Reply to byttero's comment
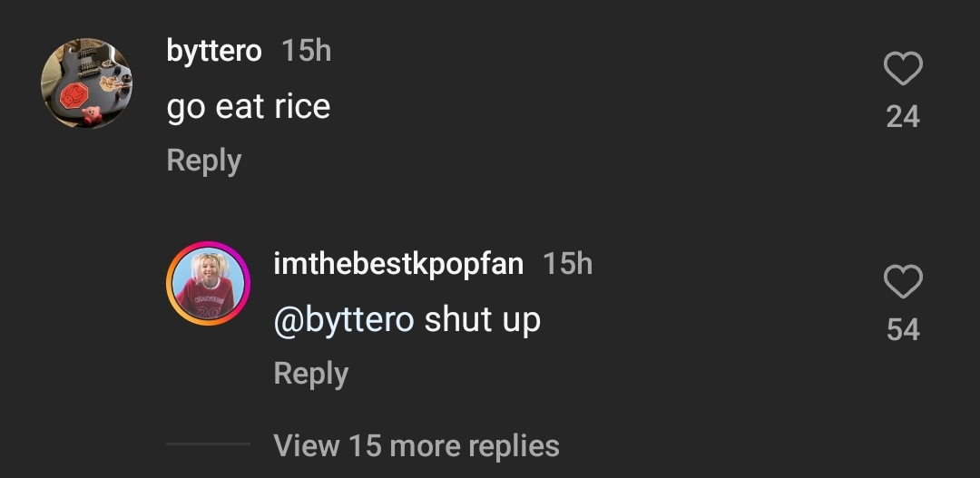Screen dimensions: 980x478 coord(204,161)
